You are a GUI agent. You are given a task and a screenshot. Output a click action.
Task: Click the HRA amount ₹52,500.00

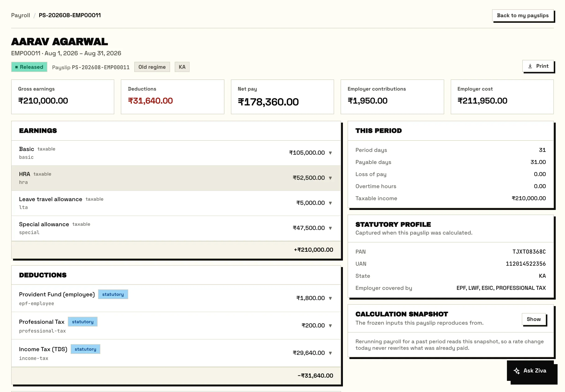[x=309, y=178]
